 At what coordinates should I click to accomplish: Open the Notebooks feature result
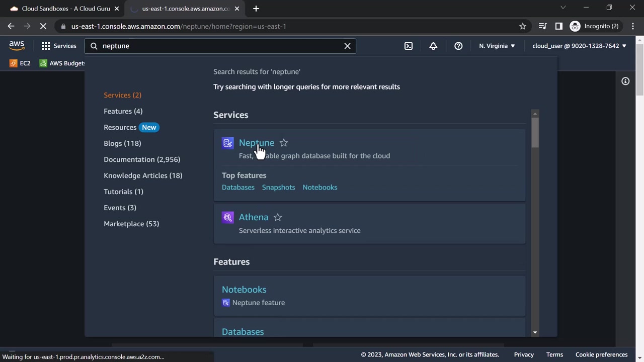click(244, 290)
